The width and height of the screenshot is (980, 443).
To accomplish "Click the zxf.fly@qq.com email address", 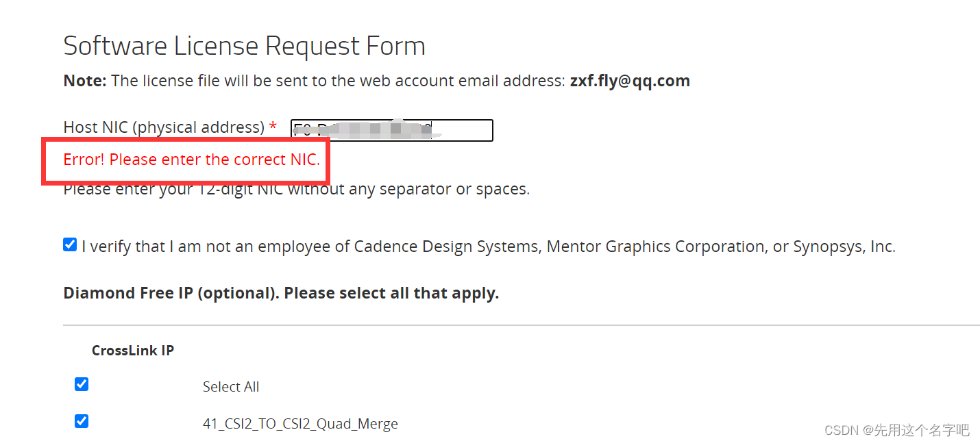I will [630, 81].
